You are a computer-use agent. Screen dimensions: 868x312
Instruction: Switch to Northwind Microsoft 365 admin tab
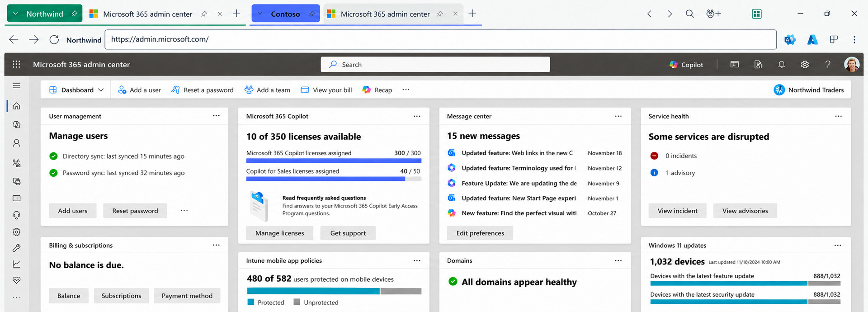148,14
